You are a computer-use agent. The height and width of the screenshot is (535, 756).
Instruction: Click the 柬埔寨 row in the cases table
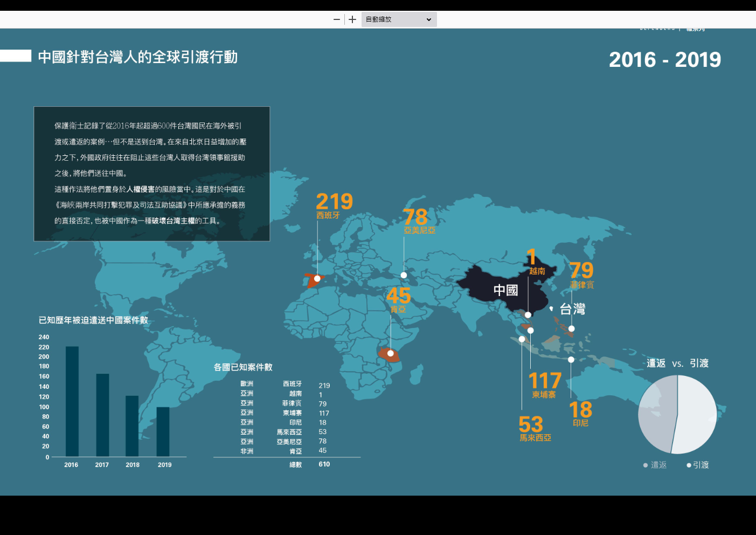(286, 413)
